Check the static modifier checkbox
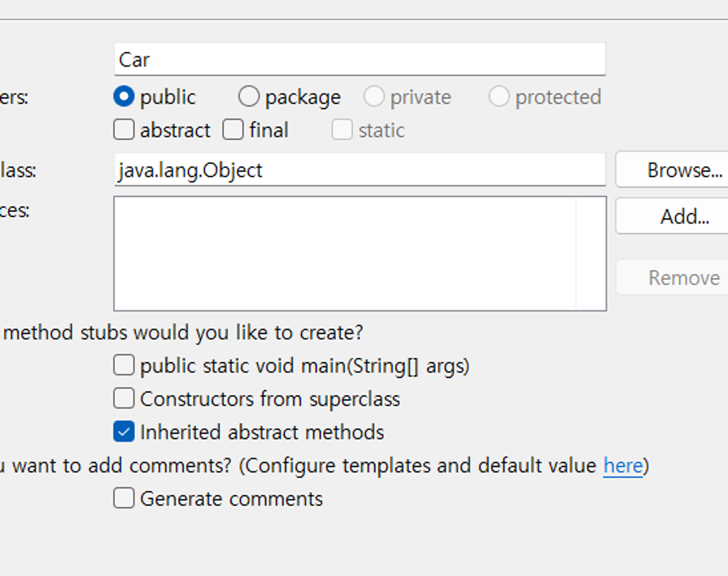 (342, 130)
